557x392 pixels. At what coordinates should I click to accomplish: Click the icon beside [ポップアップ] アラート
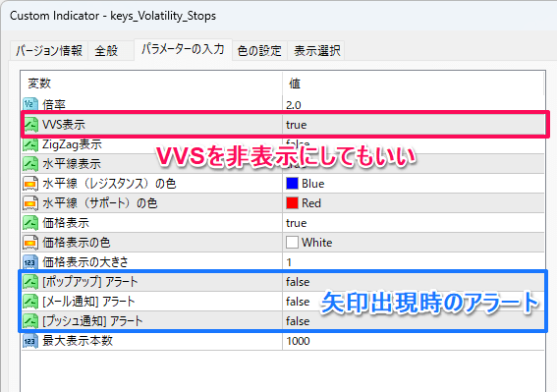(x=30, y=282)
